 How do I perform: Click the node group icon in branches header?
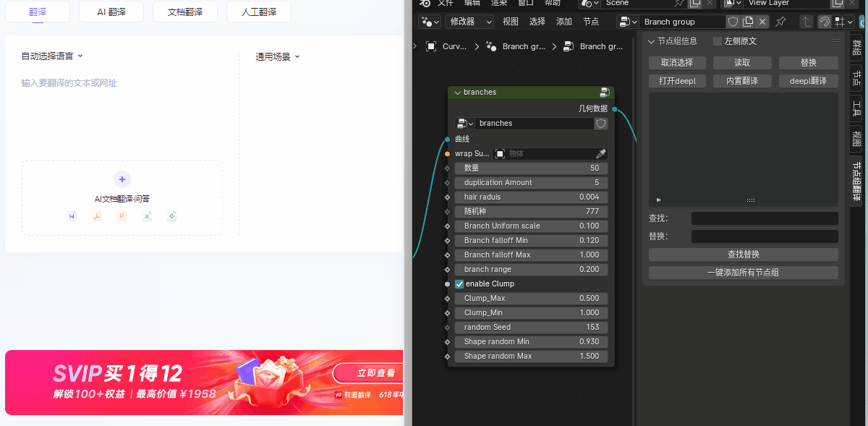pos(605,93)
